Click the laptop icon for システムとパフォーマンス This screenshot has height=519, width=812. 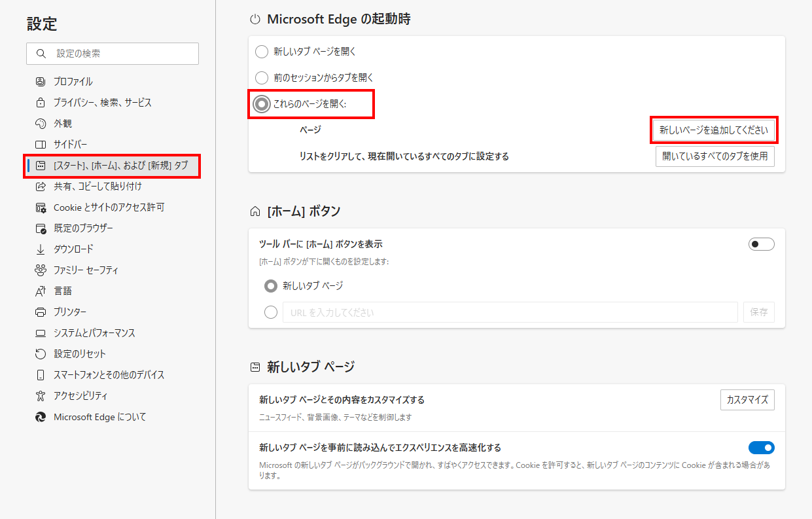click(x=41, y=333)
